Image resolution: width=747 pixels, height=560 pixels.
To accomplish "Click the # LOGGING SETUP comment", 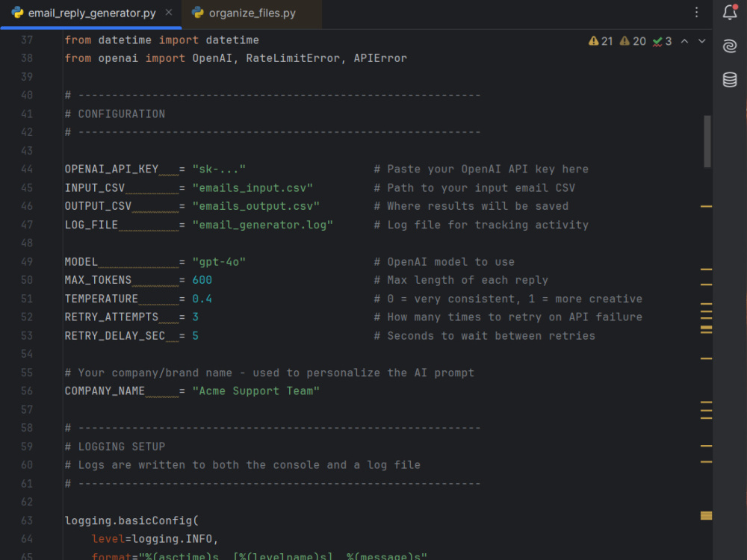I will (115, 447).
